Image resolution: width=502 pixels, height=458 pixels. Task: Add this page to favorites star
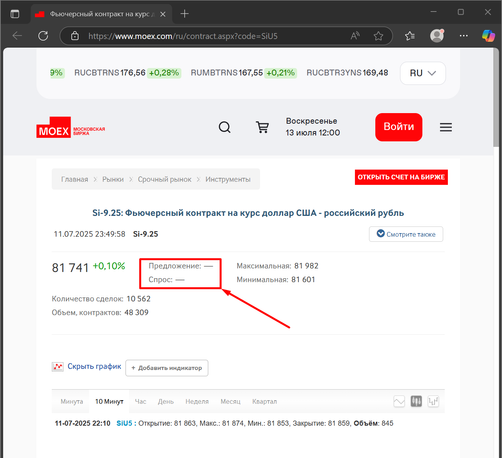pos(378,36)
